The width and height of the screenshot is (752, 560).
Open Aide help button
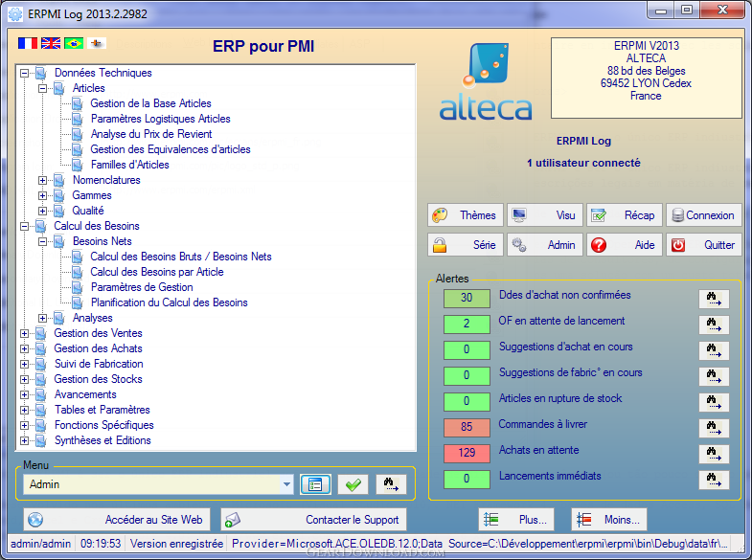click(625, 245)
